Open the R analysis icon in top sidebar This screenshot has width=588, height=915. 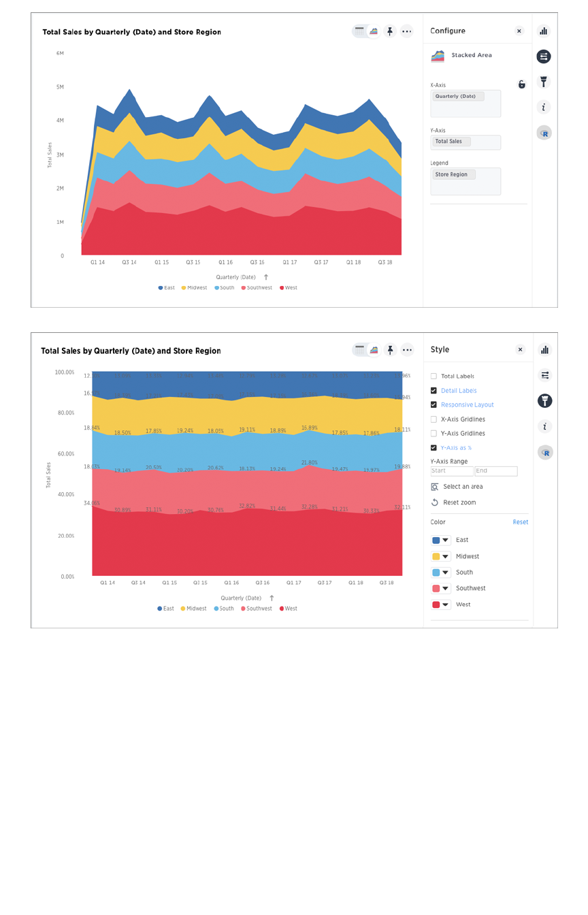544,133
